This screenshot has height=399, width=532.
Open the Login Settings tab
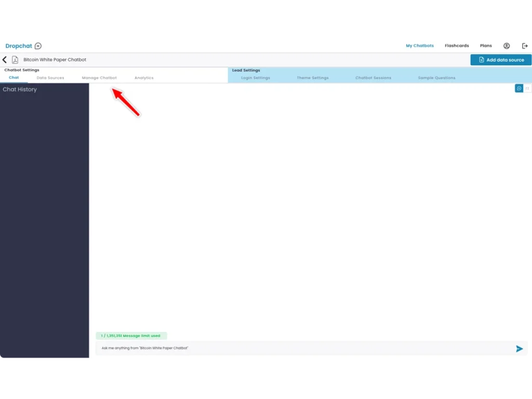(x=256, y=78)
